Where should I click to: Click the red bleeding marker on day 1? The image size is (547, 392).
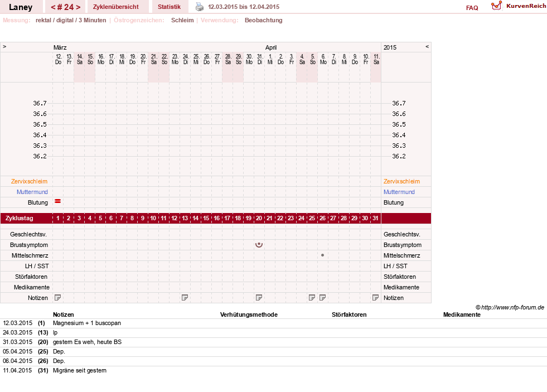pos(58,201)
